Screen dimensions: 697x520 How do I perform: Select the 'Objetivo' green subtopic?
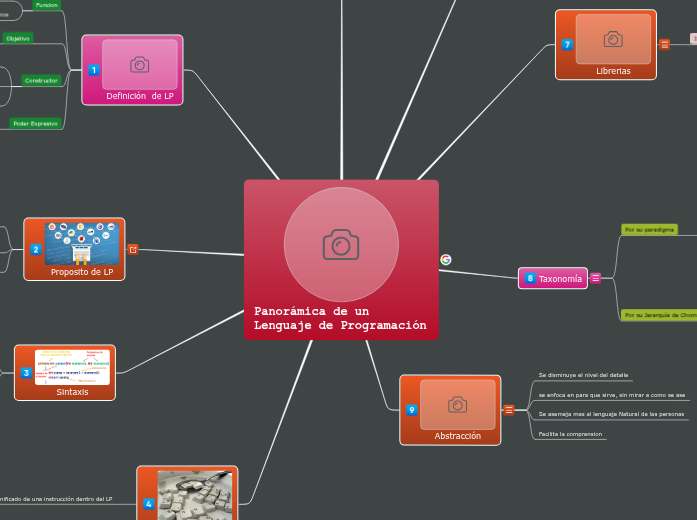pyautogui.click(x=18, y=38)
